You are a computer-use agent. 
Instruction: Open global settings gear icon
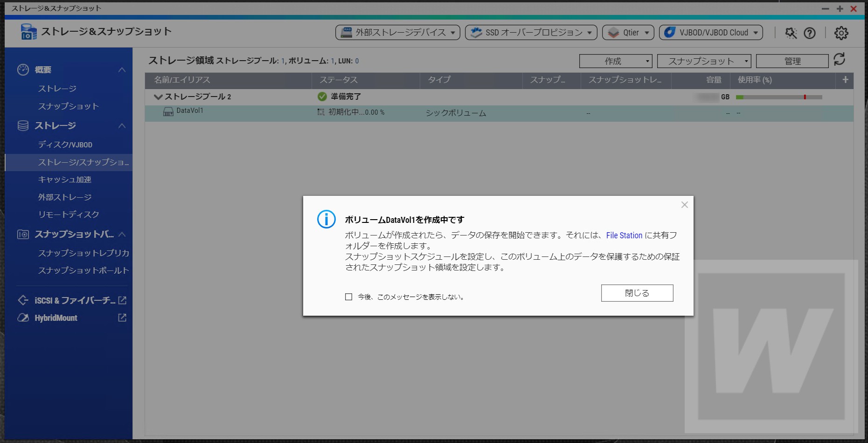(841, 33)
